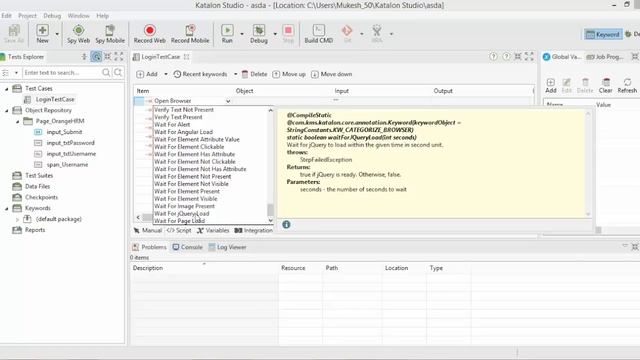Screen dimensions: 640x360
Task: Select Verify Text Present keyword
Action: [x=178, y=117]
